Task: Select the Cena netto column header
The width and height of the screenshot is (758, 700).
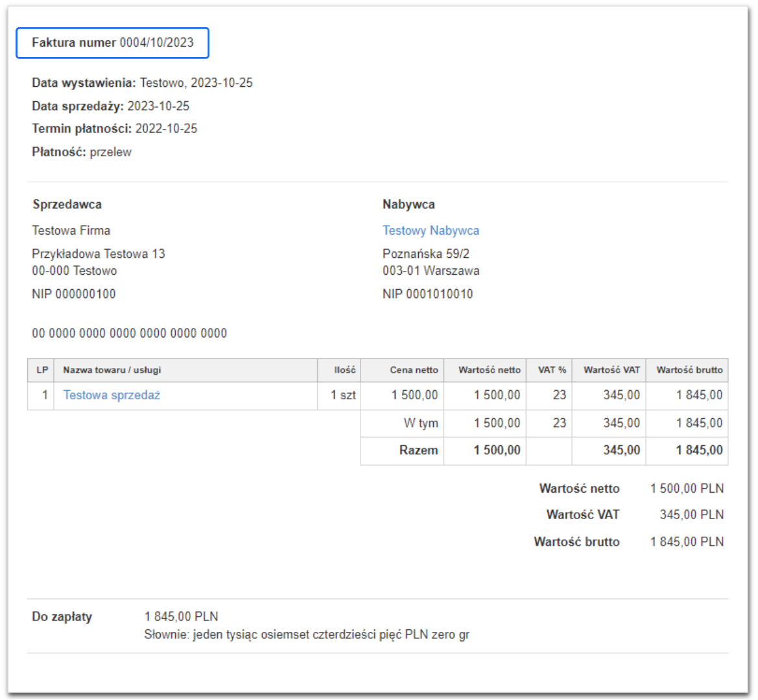Action: pyautogui.click(x=414, y=370)
